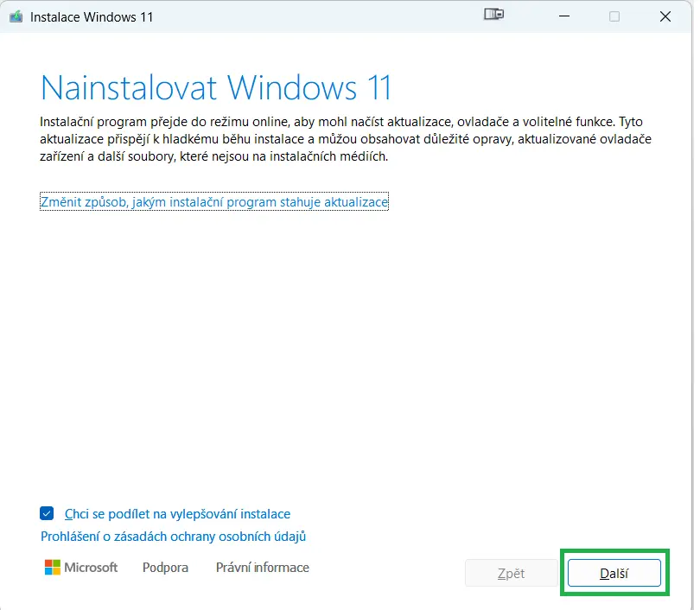Open the Podpora link
Viewport: 700px width, 610px height.
pyautogui.click(x=165, y=568)
